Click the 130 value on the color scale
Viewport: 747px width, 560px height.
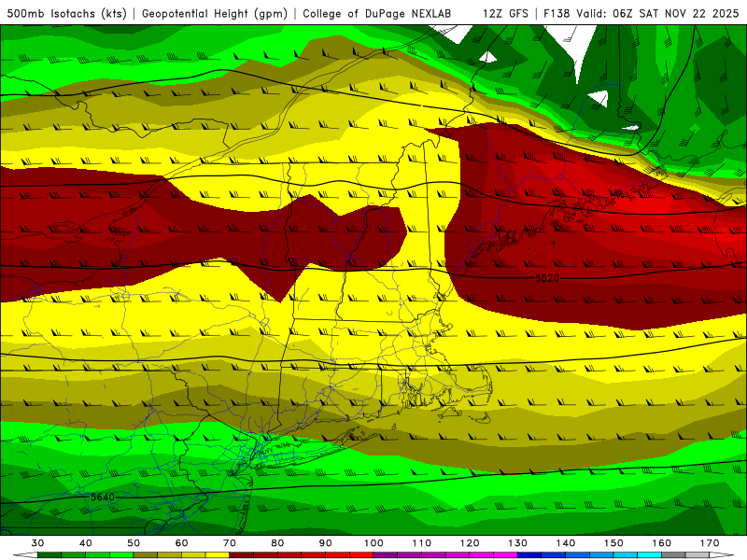point(517,543)
